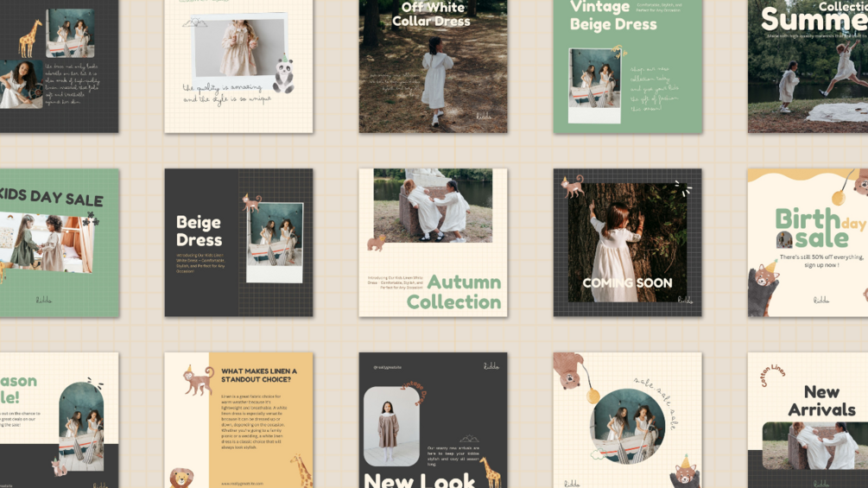Select the New Arrivals template
This screenshot has height=488, width=868.
[808, 420]
